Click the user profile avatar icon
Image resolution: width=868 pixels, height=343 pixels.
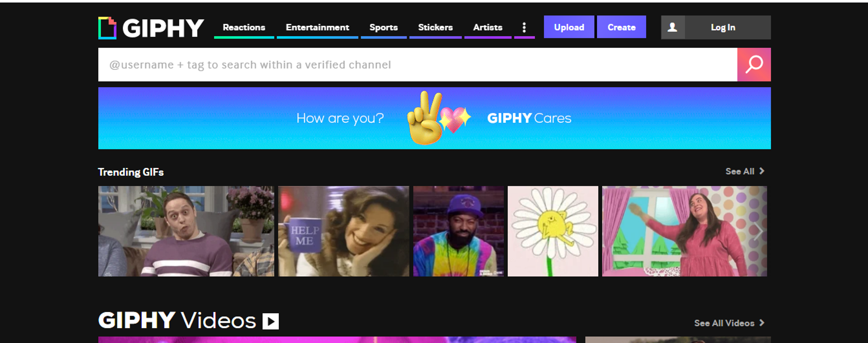tap(672, 27)
